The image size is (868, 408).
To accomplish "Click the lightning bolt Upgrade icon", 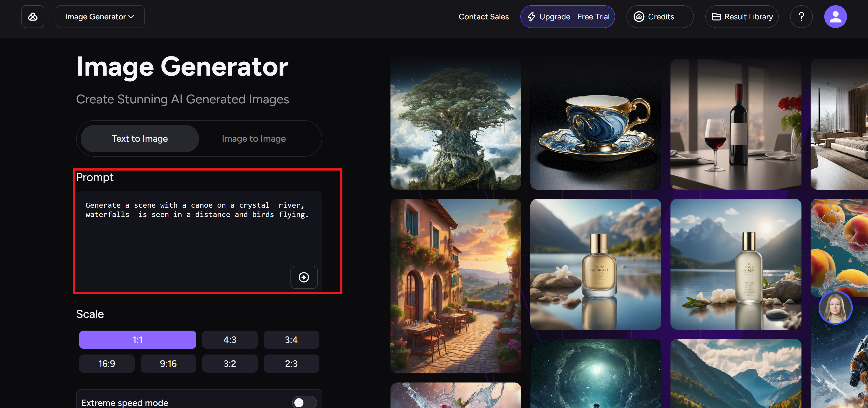I will (531, 16).
